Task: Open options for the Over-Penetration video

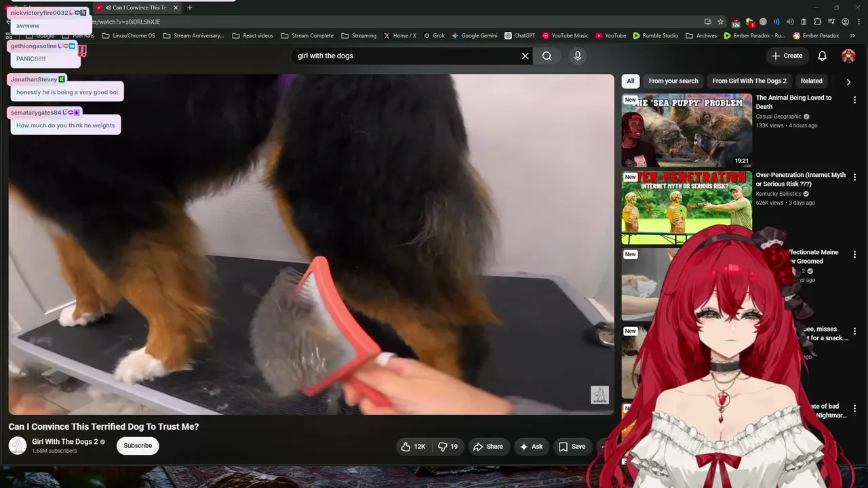Action: [854, 178]
